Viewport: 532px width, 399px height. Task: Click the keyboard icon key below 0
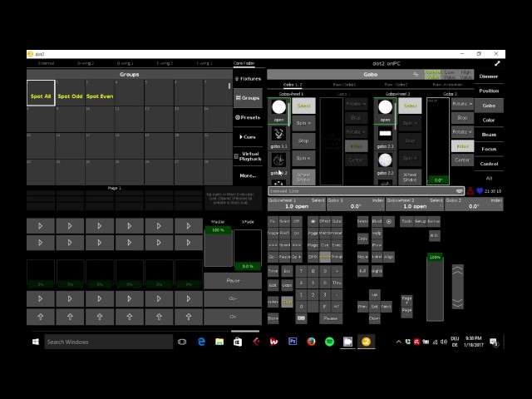tap(301, 318)
